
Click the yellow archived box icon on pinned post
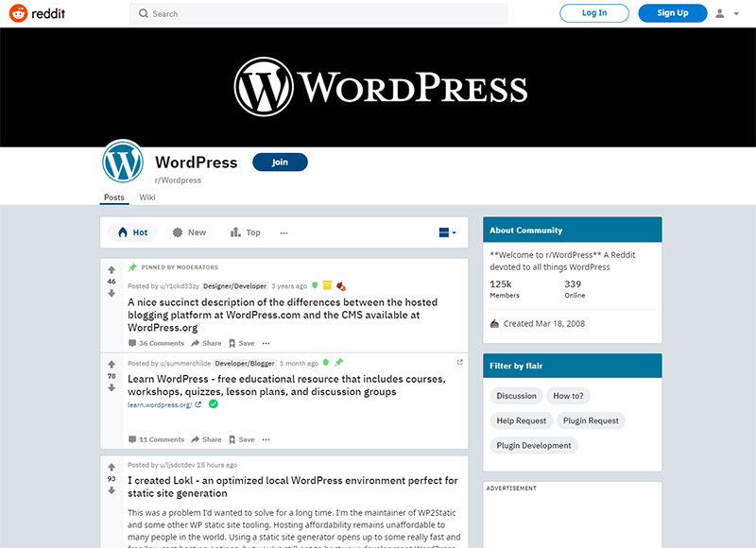pos(327,285)
